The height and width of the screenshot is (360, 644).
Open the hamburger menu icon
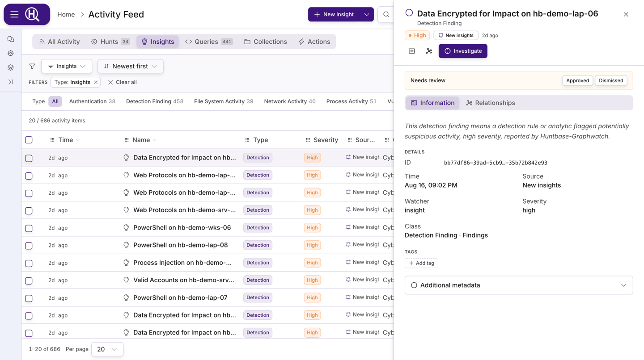pos(14,14)
